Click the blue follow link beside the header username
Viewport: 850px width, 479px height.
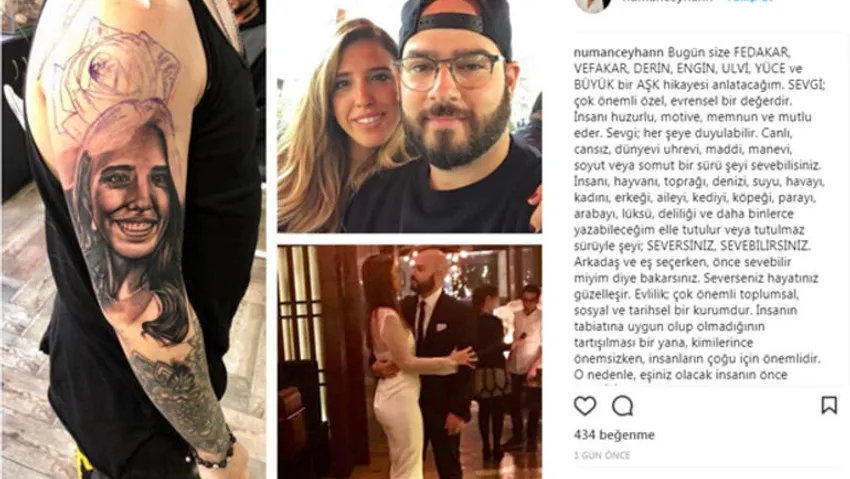click(751, 2)
